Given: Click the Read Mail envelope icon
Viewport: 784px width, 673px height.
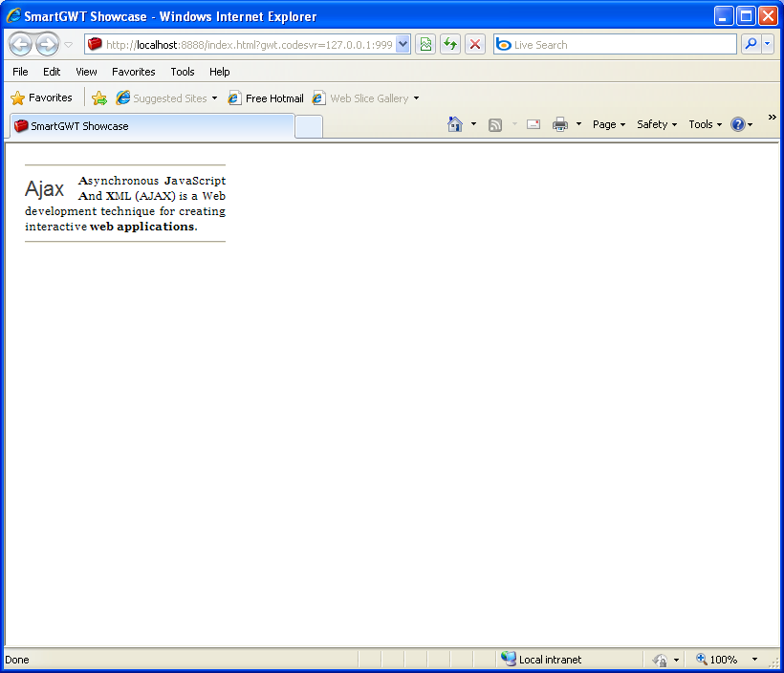Looking at the screenshot, I should point(534,124).
